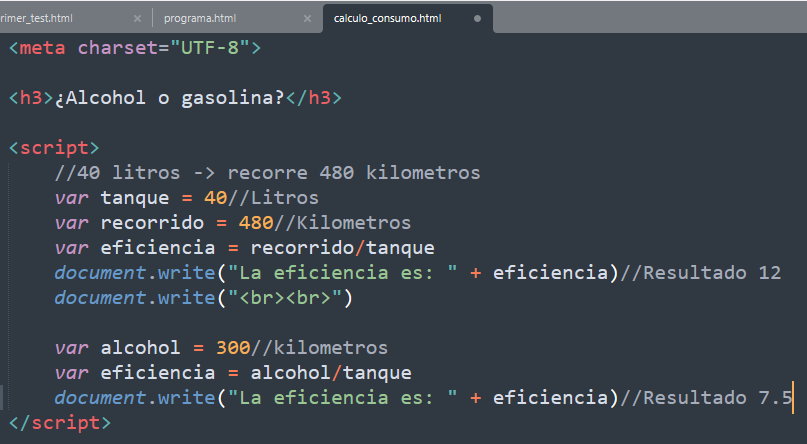Click the "//Resultado 12" comment
Viewport: 807px width, 444px height.
point(700,273)
